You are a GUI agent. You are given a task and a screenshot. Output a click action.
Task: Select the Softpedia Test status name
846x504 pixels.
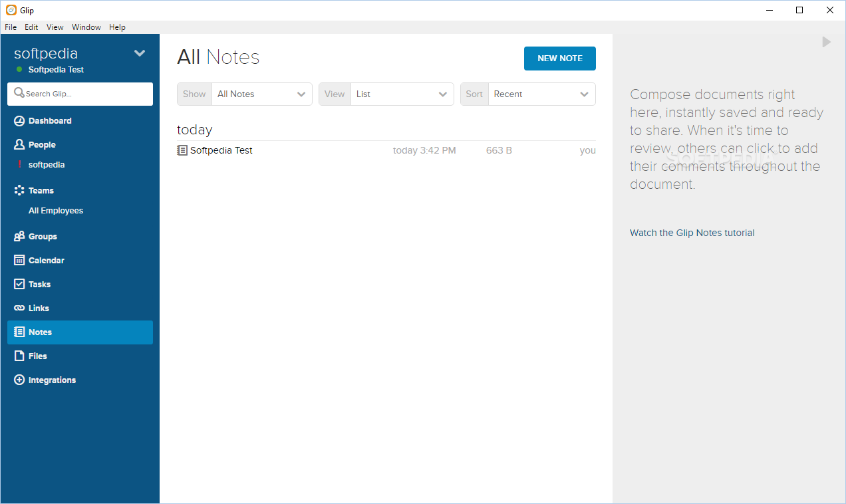[x=56, y=70]
